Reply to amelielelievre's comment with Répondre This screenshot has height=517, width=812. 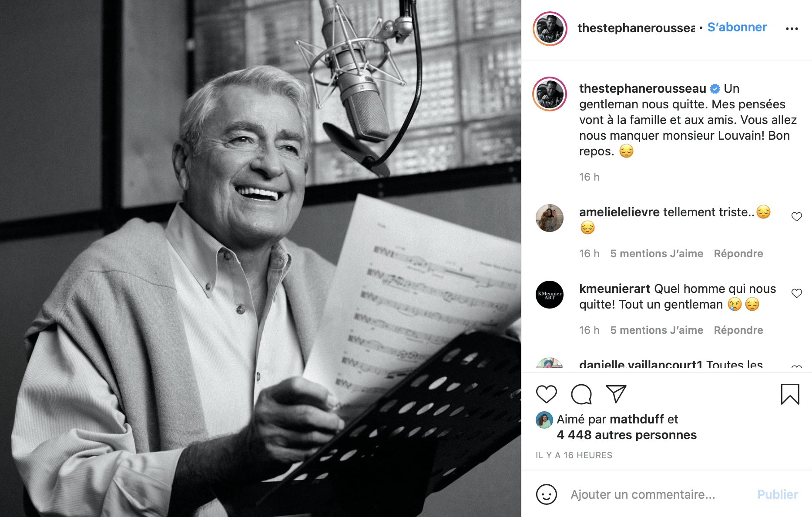[738, 254]
